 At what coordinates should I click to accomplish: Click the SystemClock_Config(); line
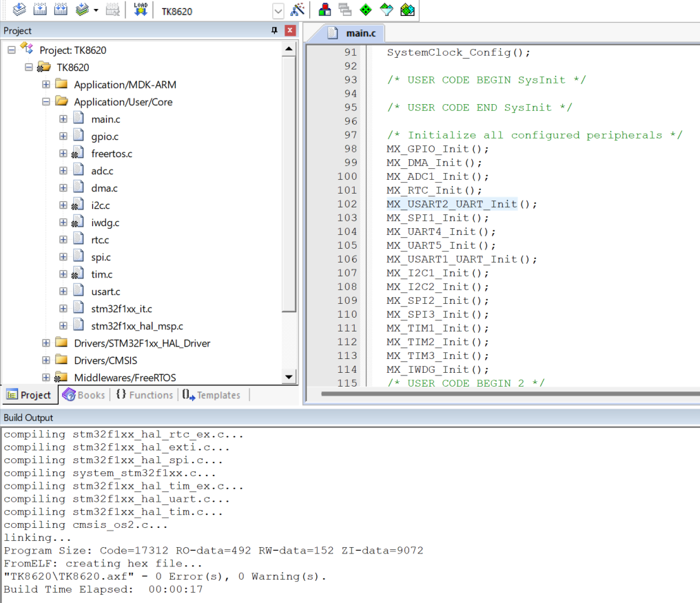point(458,52)
